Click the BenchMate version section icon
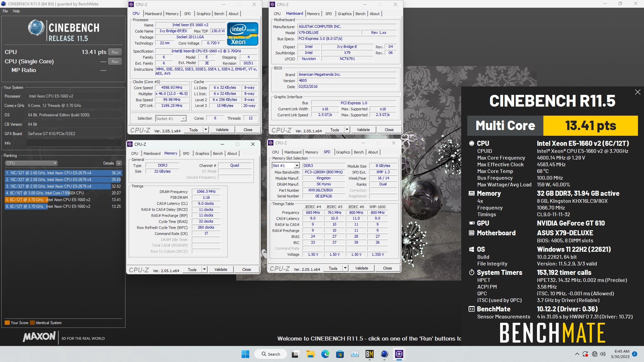Screen dimensions: 644x362 pyautogui.click(x=472, y=309)
